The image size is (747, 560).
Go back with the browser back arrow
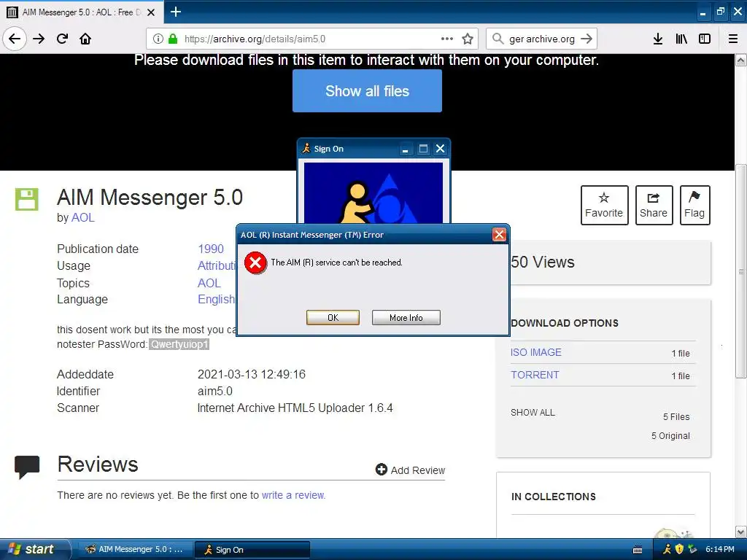coord(15,39)
